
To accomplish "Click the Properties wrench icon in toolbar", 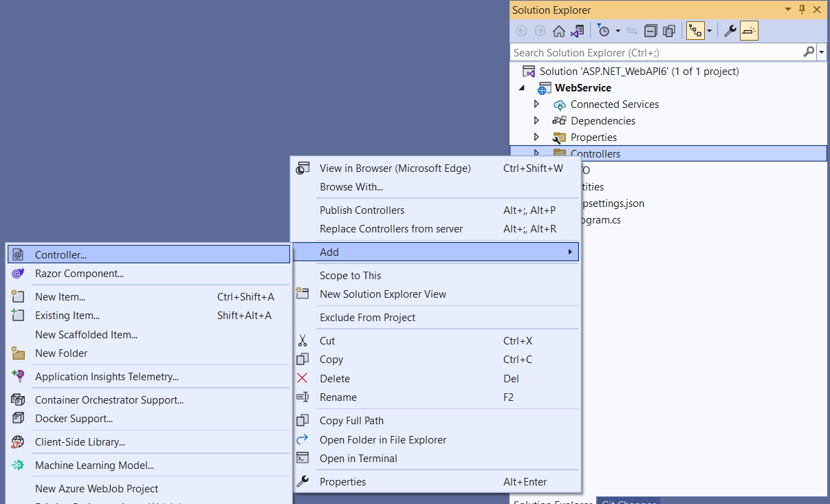I will click(731, 31).
